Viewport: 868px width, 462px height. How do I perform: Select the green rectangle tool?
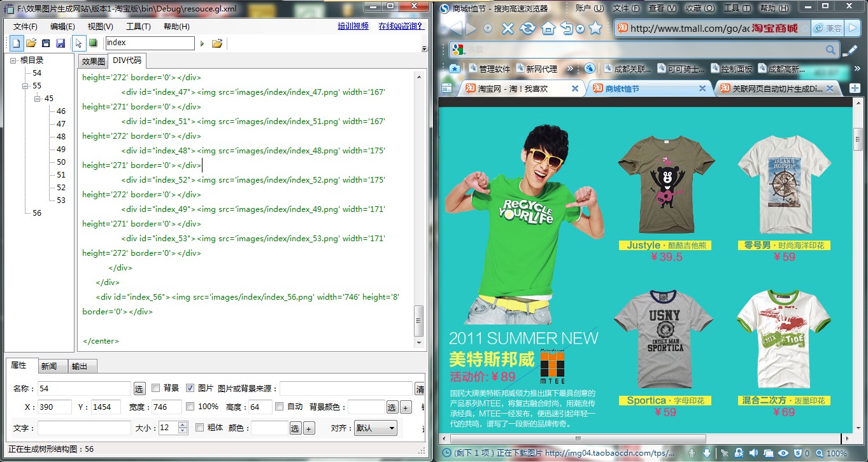[93, 43]
